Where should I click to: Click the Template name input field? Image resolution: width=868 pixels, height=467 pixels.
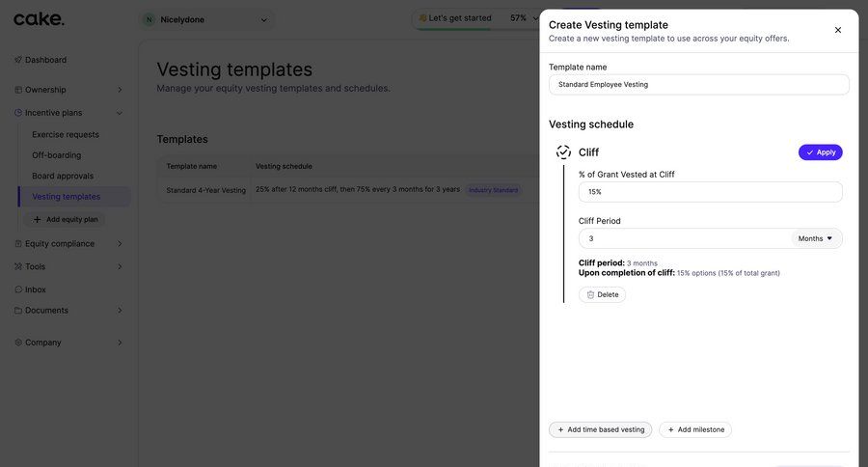(698, 85)
